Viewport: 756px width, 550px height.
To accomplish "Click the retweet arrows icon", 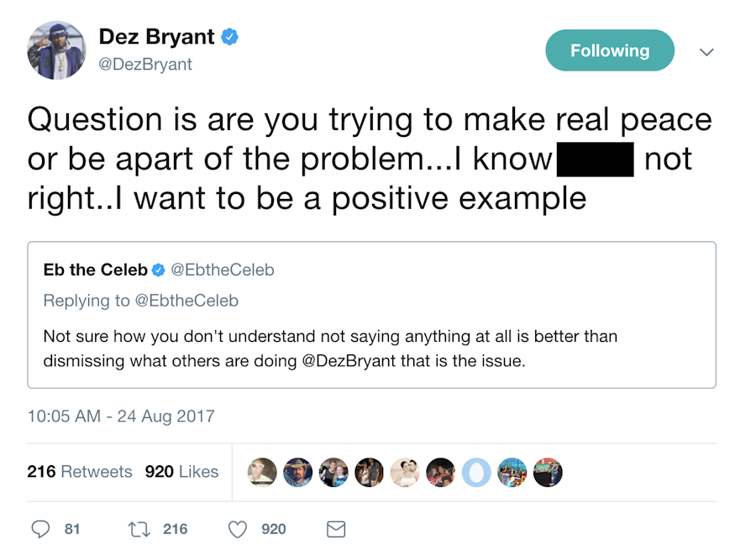I will (137, 529).
